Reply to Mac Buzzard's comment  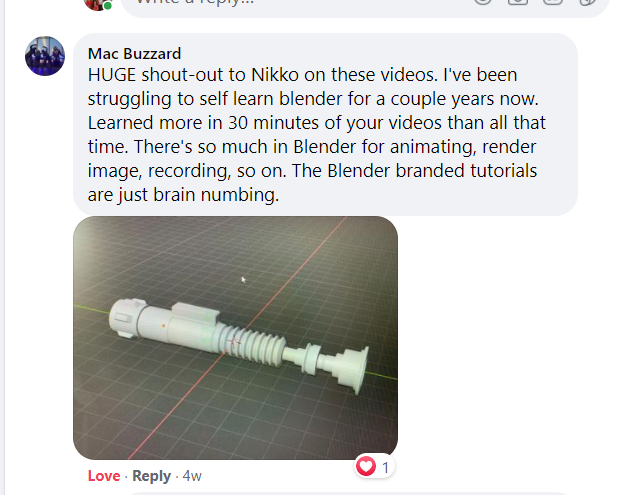(x=151, y=476)
